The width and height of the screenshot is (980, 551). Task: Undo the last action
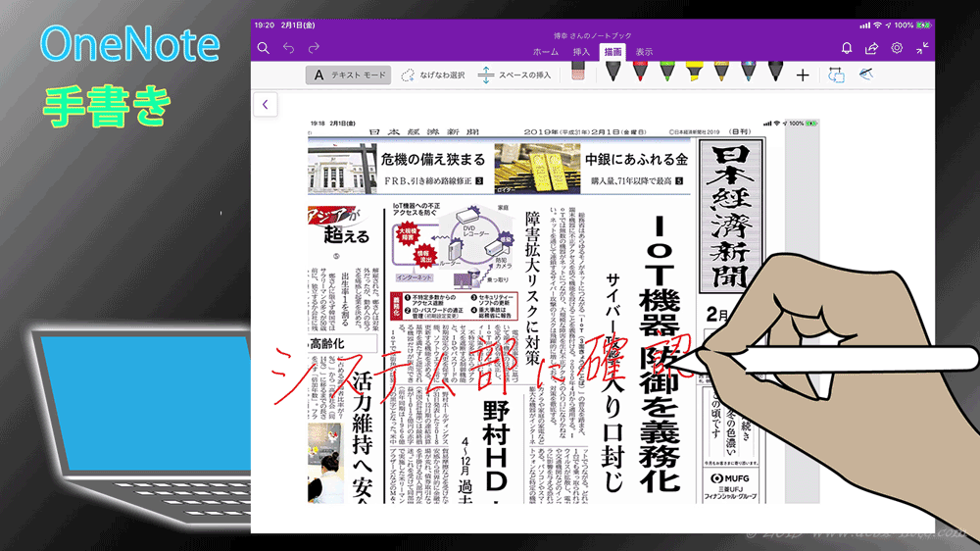(x=288, y=48)
